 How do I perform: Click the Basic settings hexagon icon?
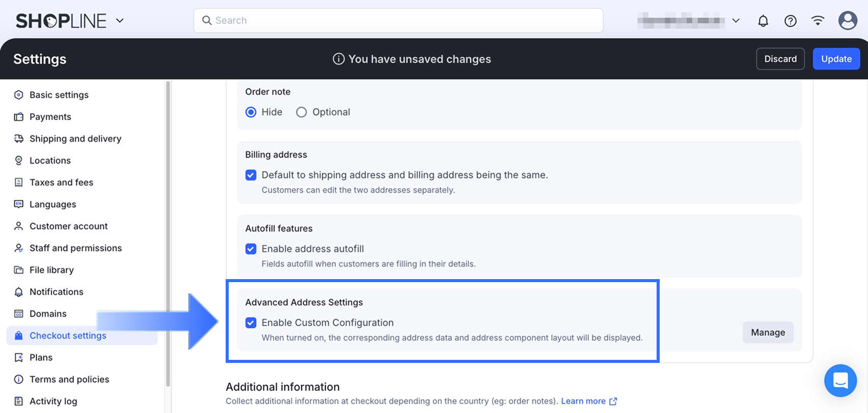[19, 95]
